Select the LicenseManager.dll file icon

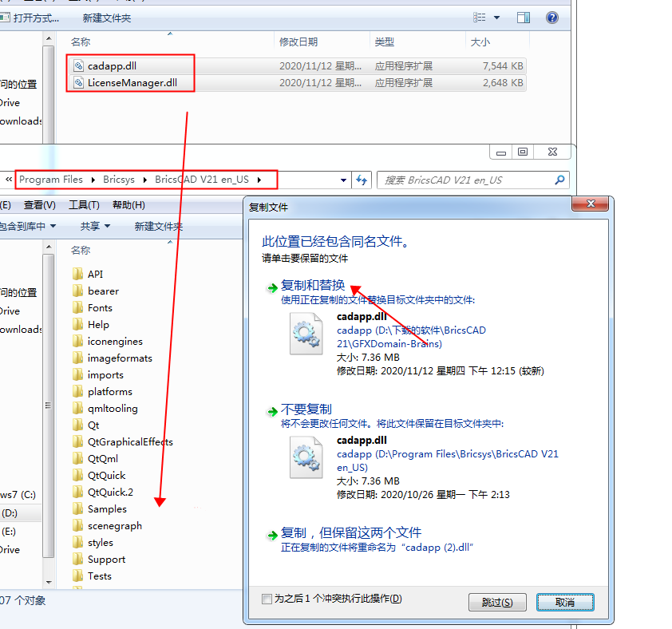click(x=78, y=82)
